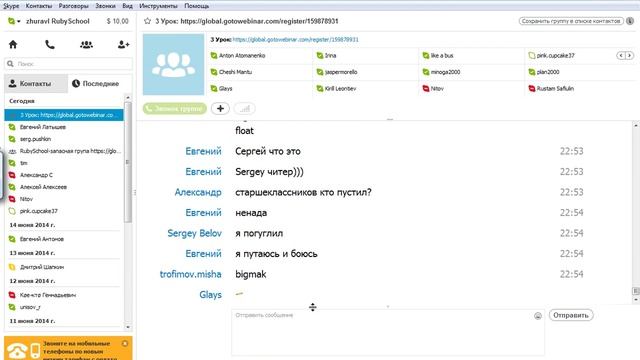Image resolution: width=640 pixels, height=360 pixels.
Task: Click the orange mobile calls promo banner
Action: pos(68,348)
